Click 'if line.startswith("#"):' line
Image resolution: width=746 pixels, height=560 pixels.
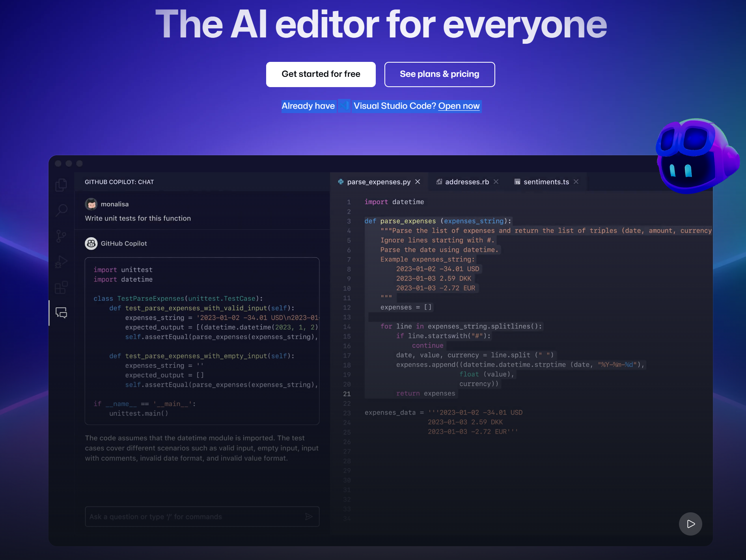[444, 336]
